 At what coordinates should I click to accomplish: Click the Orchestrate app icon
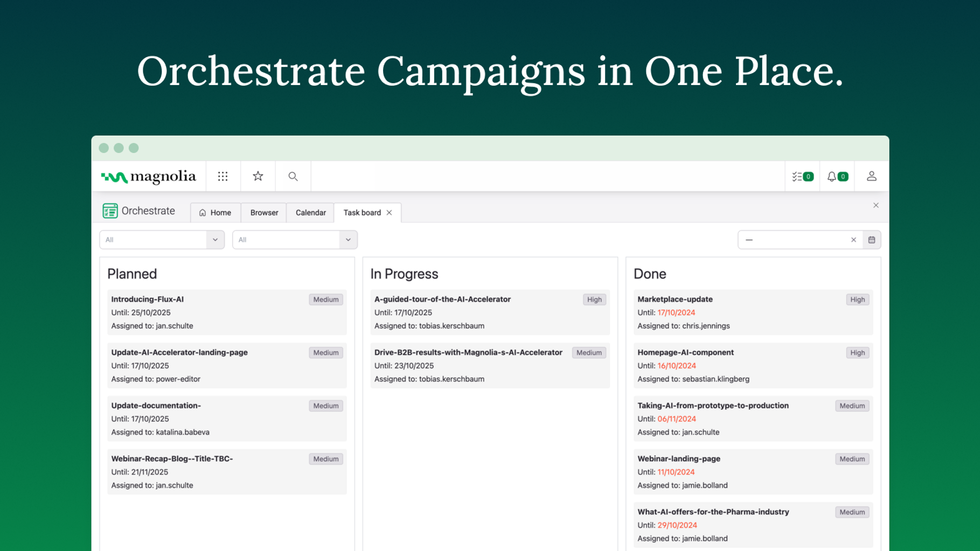tap(110, 211)
